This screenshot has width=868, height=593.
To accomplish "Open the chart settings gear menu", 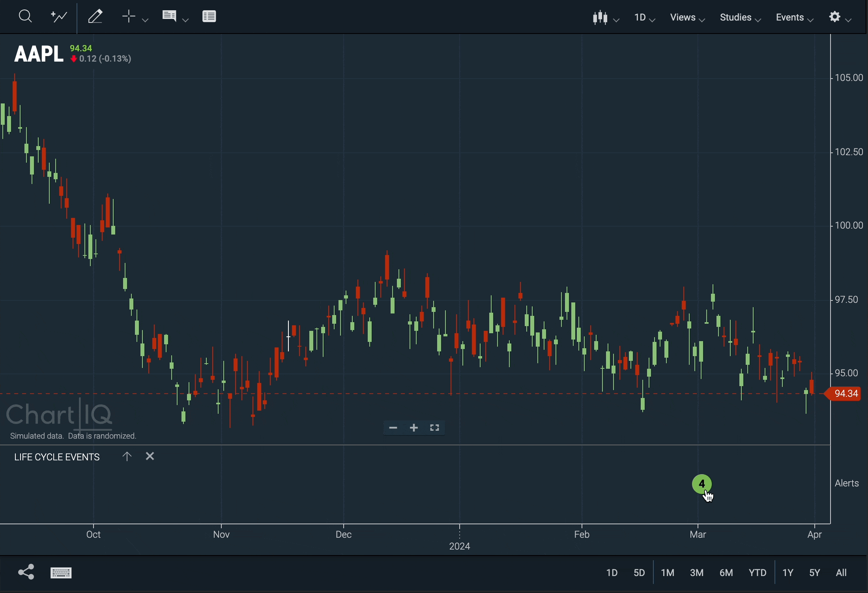I will (x=840, y=17).
